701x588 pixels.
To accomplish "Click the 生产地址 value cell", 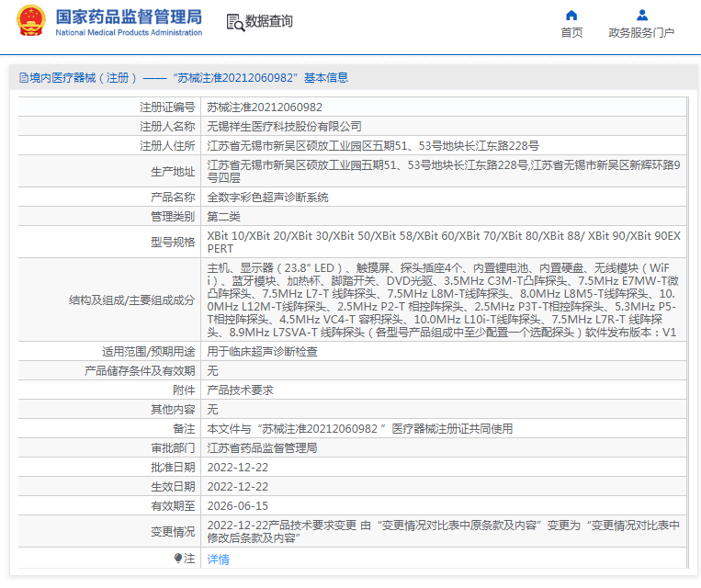I will pyautogui.click(x=444, y=171).
